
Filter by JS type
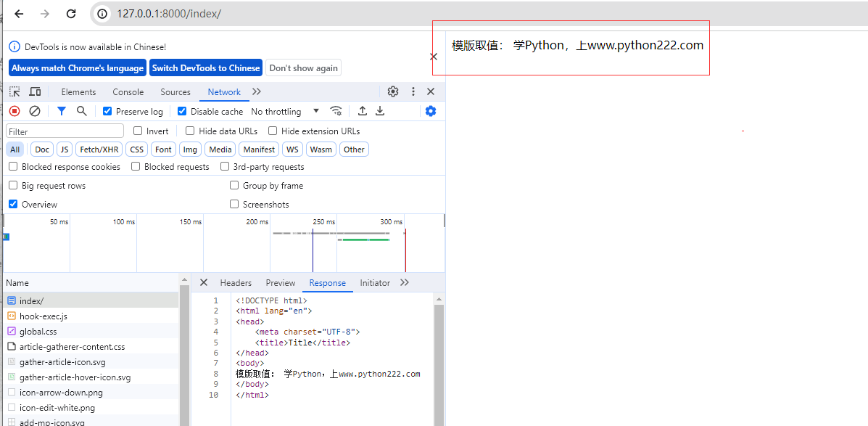pyautogui.click(x=65, y=149)
